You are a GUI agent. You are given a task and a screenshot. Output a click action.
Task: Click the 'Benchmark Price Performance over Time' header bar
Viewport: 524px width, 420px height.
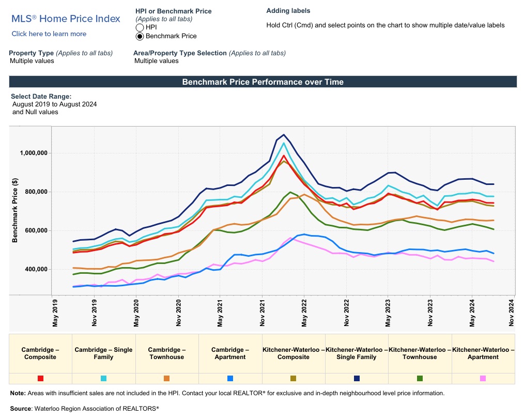point(263,82)
